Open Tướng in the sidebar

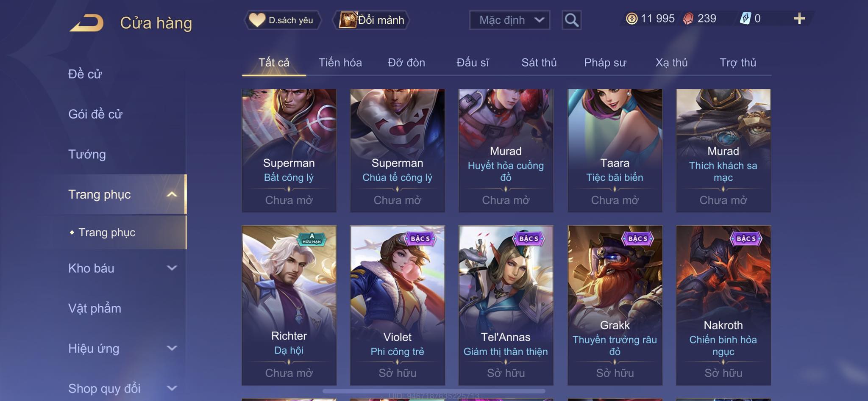pos(87,154)
